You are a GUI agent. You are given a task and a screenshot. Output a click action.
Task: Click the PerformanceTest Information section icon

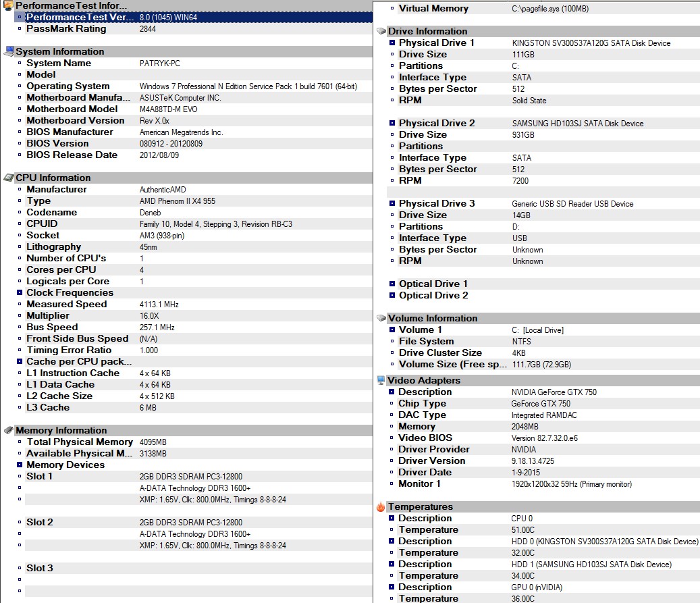pyautogui.click(x=8, y=5)
